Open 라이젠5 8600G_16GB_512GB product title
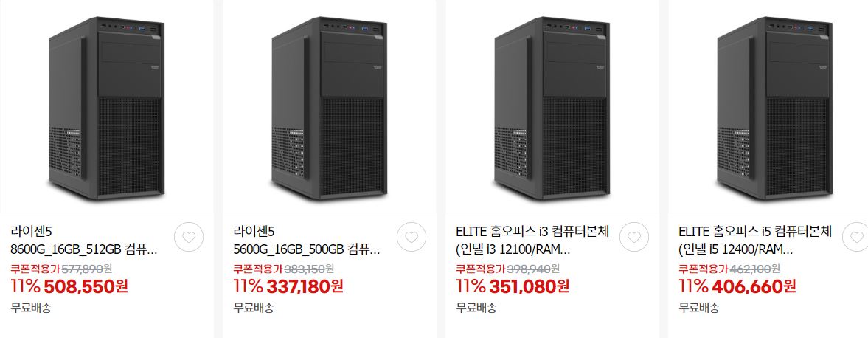This screenshot has height=338, width=868. 84,241
